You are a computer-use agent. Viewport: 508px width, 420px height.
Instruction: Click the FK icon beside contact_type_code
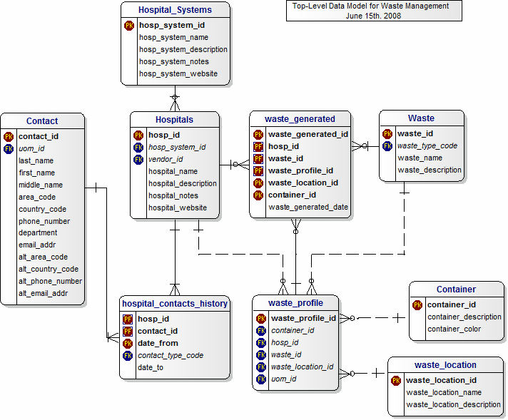click(x=128, y=356)
